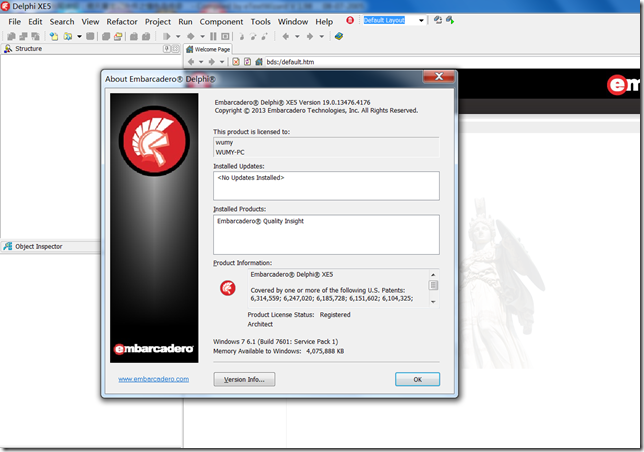Viewport: 644px width, 452px height.
Task: Click Welcome Page browser Stop icon
Action: point(236,62)
